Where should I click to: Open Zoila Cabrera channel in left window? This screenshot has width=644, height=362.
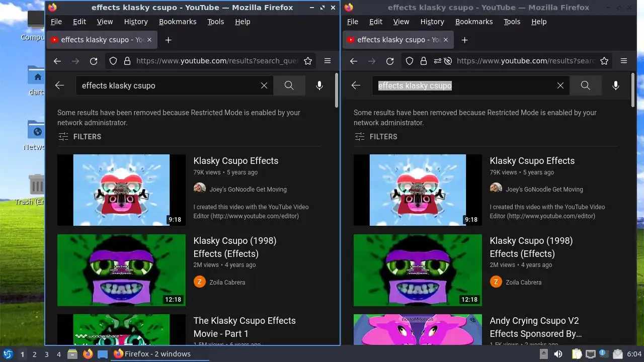coord(227,283)
